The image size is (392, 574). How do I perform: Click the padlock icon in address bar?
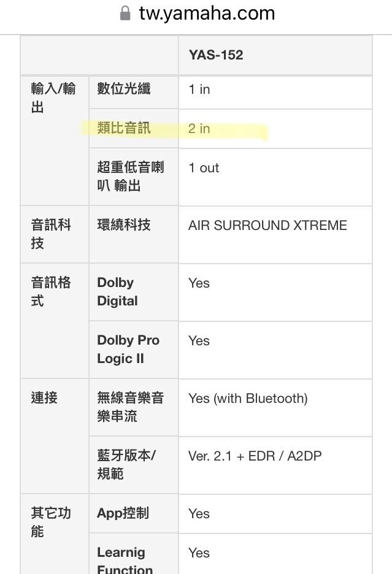point(125,13)
